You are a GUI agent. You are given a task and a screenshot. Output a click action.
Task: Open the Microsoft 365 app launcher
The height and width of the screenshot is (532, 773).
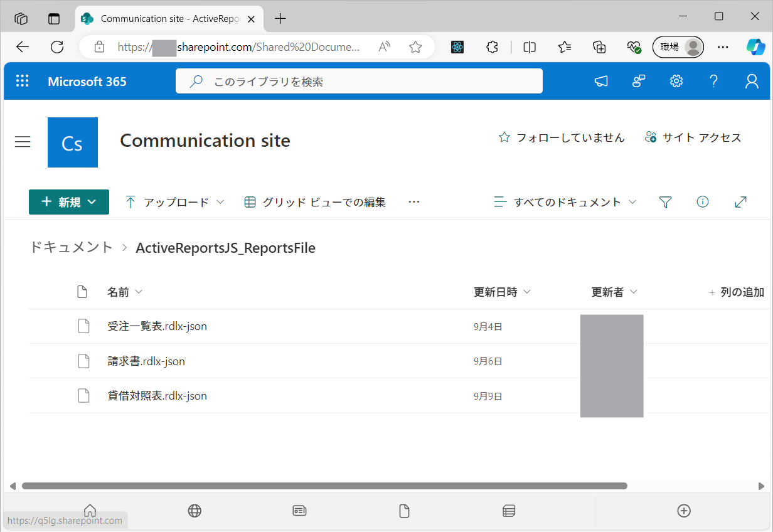click(x=23, y=81)
